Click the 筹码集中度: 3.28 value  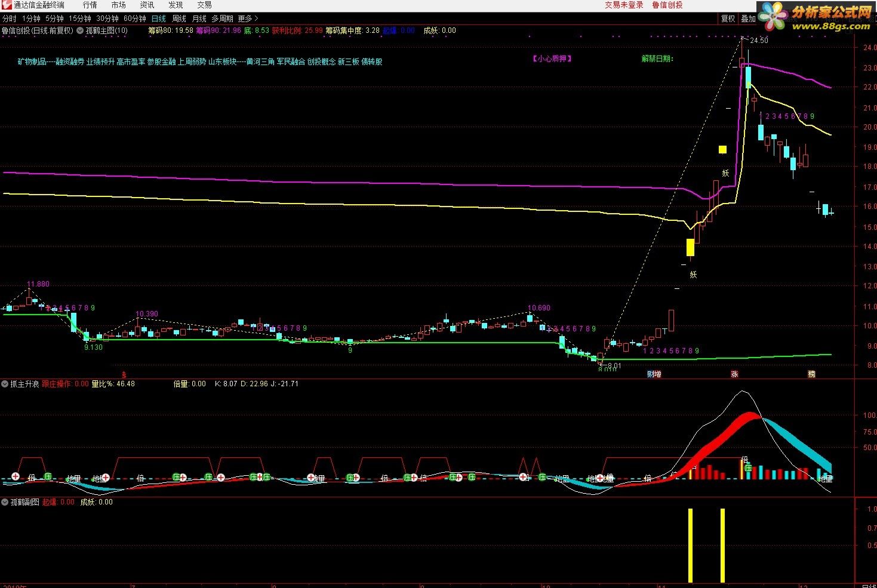pos(353,30)
